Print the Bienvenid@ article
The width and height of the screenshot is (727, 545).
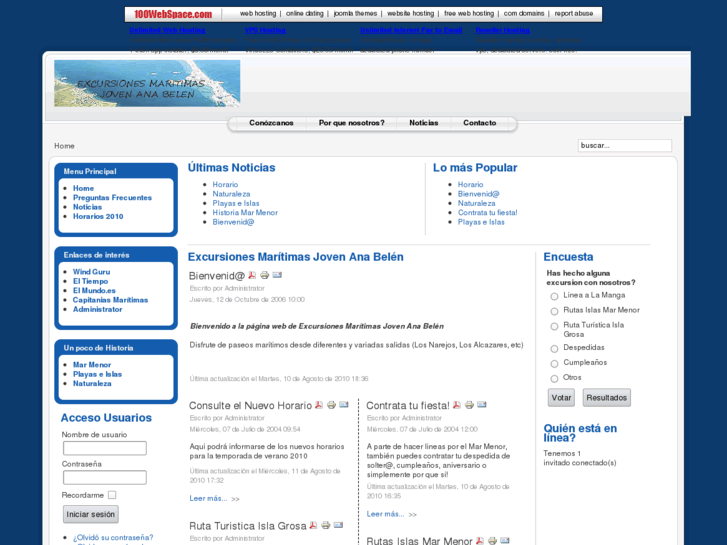(x=264, y=275)
